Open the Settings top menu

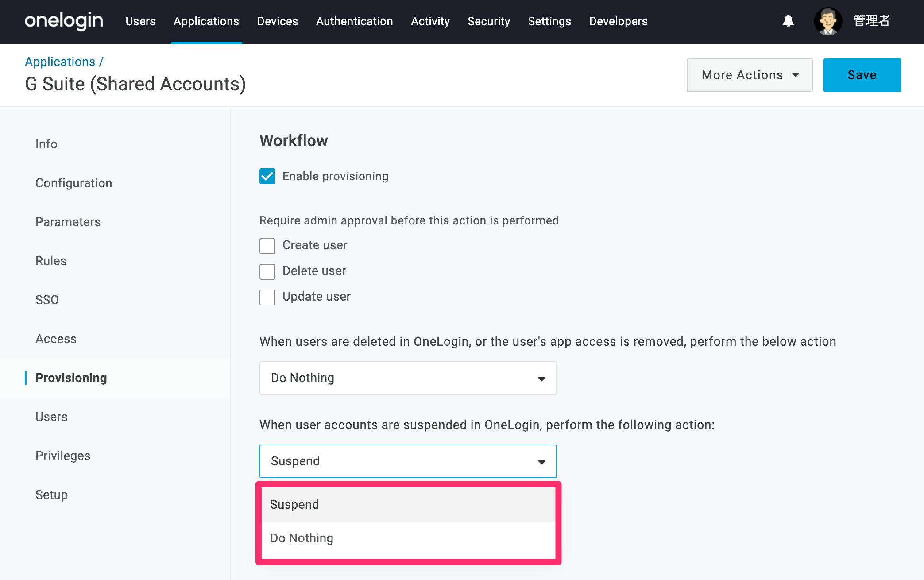(x=549, y=21)
